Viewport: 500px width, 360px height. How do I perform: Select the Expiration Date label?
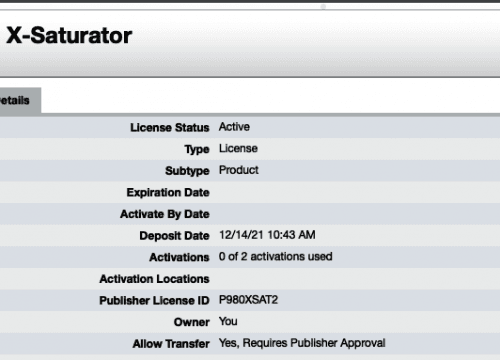tap(168, 193)
